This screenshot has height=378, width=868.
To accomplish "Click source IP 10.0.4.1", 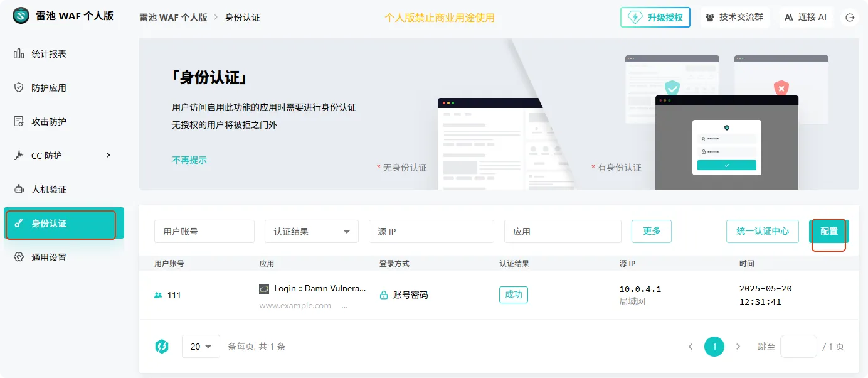I will (640, 289).
